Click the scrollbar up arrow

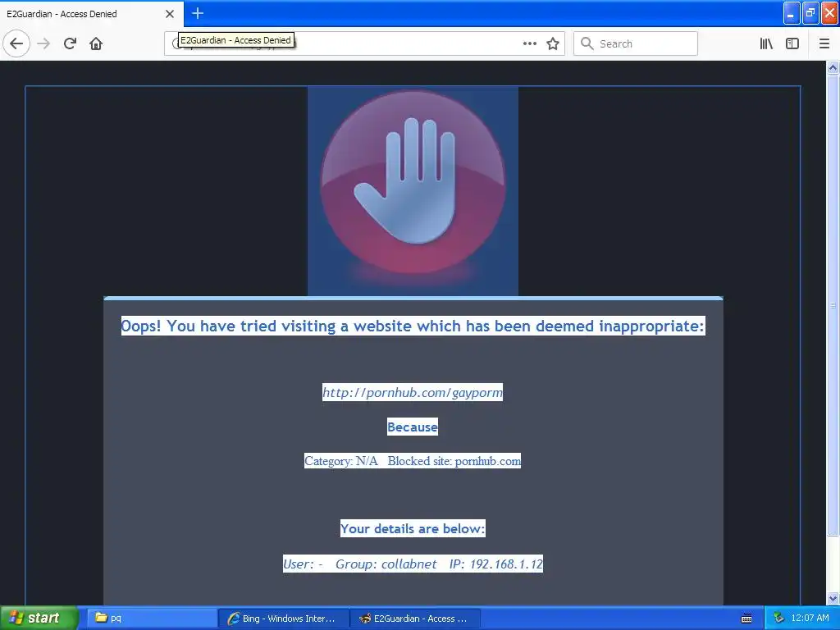click(x=833, y=67)
